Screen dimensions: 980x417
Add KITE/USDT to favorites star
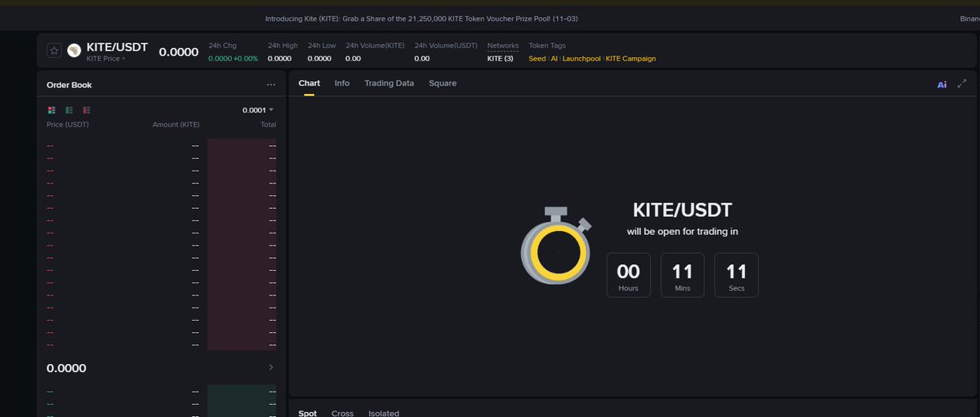click(54, 51)
